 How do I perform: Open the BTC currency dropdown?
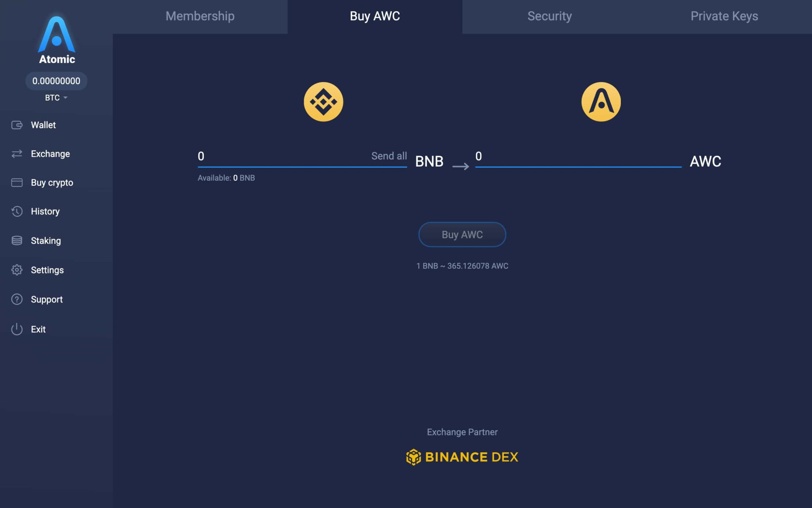[56, 98]
